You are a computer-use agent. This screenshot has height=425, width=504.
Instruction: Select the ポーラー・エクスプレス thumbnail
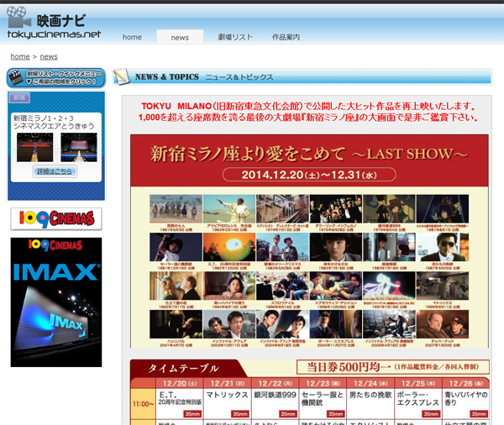tap(335, 324)
